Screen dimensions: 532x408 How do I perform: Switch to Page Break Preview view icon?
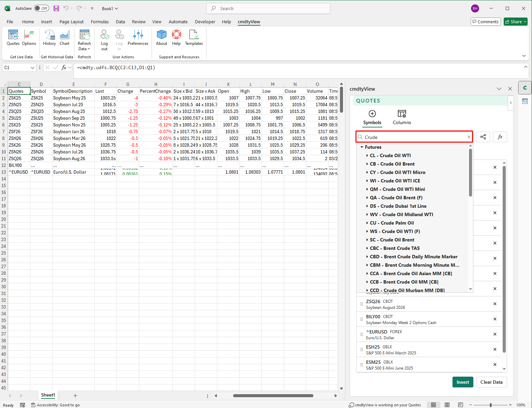coord(461,405)
